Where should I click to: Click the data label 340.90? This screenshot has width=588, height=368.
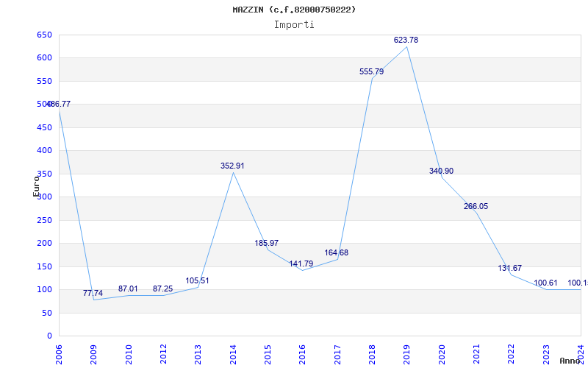coord(441,171)
